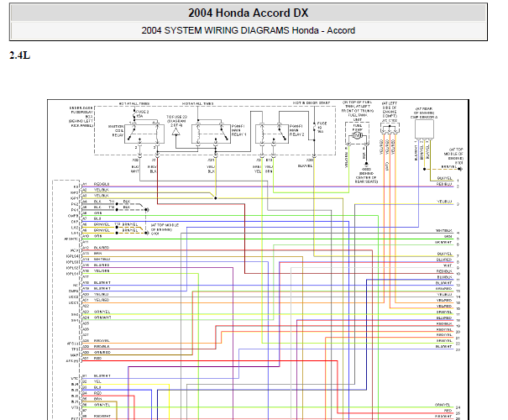
Task: Click the A7 BLU wire label
Action: pos(97,218)
